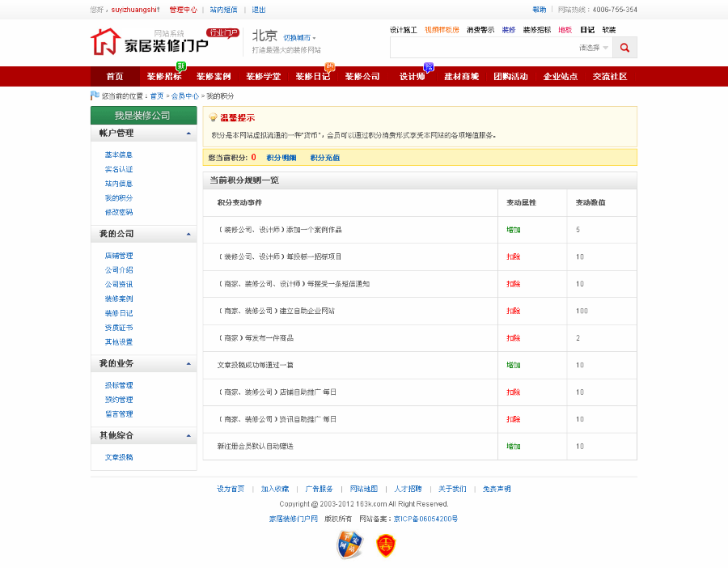
Task: Click the lightbulb icon beside 温馨提示
Action: coord(215,117)
